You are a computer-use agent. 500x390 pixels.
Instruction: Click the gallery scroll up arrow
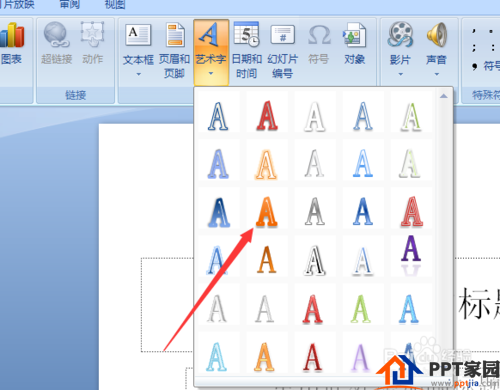443,96
